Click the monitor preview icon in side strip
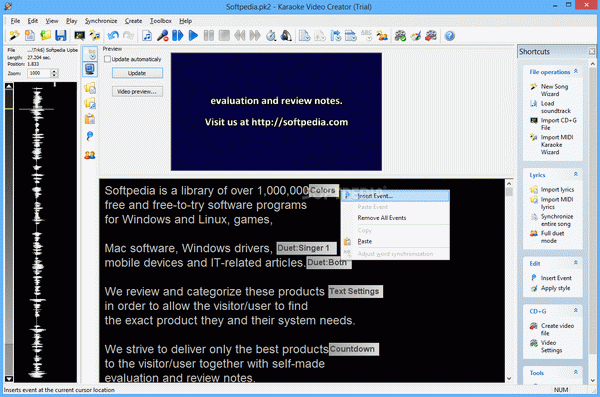Image resolution: width=600 pixels, height=397 pixels. coord(90,69)
